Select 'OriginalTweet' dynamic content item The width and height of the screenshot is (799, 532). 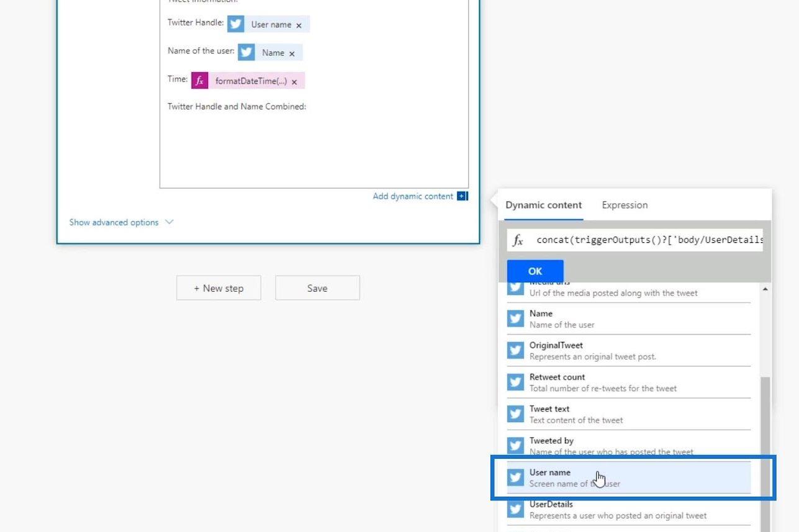pos(628,350)
